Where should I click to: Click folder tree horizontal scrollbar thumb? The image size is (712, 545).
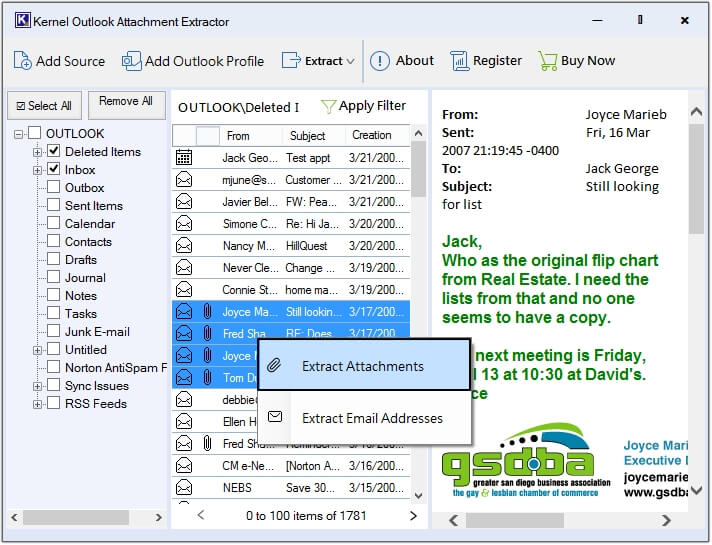click(x=76, y=517)
